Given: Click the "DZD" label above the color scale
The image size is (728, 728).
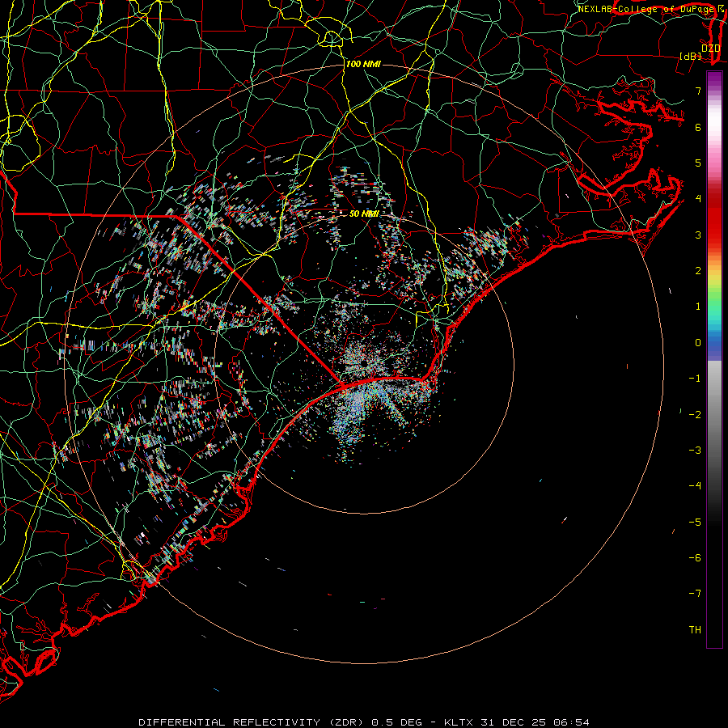Looking at the screenshot, I should pyautogui.click(x=711, y=48).
